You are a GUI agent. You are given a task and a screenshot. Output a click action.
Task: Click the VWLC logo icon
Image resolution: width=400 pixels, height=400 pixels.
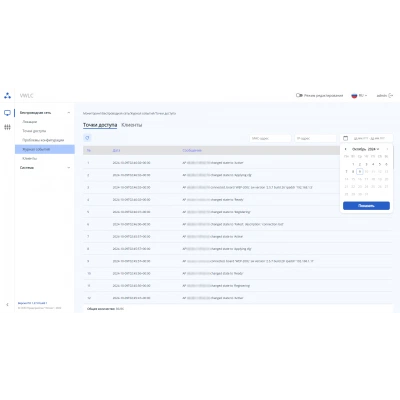tap(7, 96)
